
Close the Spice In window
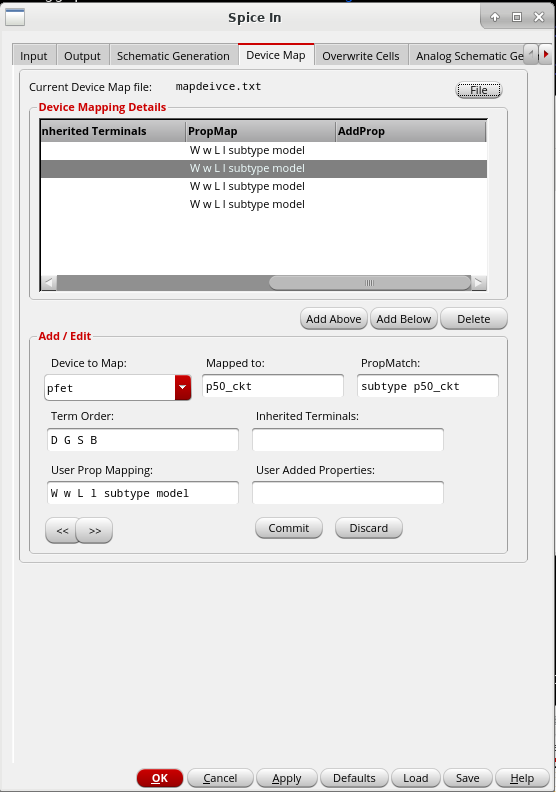click(539, 17)
